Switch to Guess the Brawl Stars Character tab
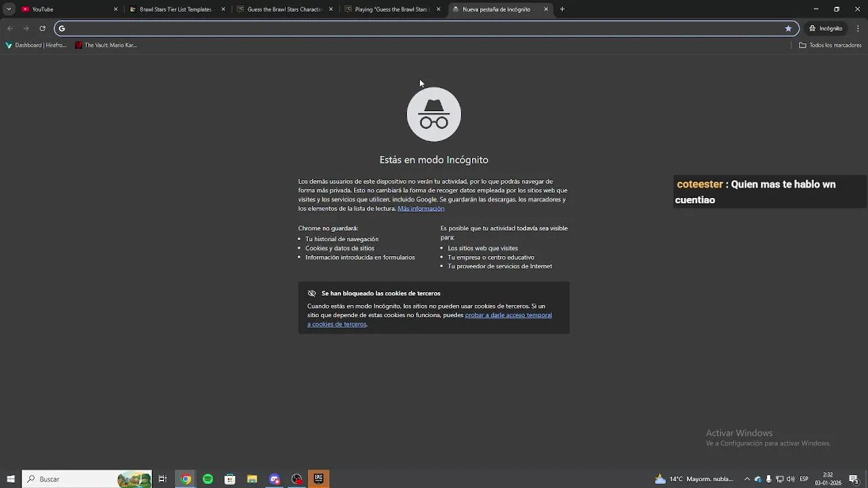This screenshot has width=868, height=488. [283, 9]
